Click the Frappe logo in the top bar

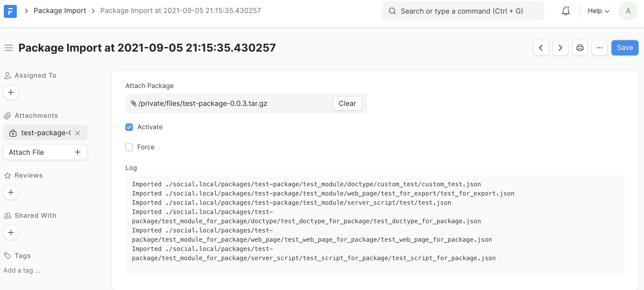pyautogui.click(x=10, y=11)
